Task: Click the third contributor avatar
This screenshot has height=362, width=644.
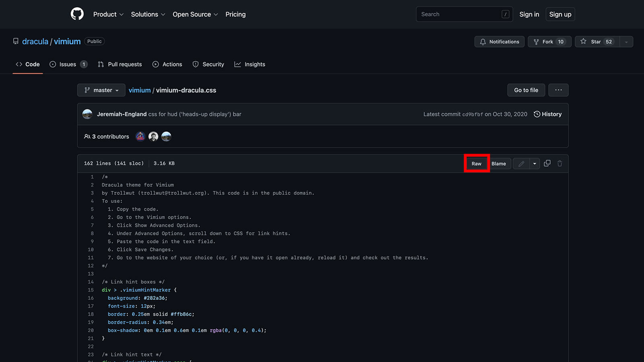Action: 166,137
